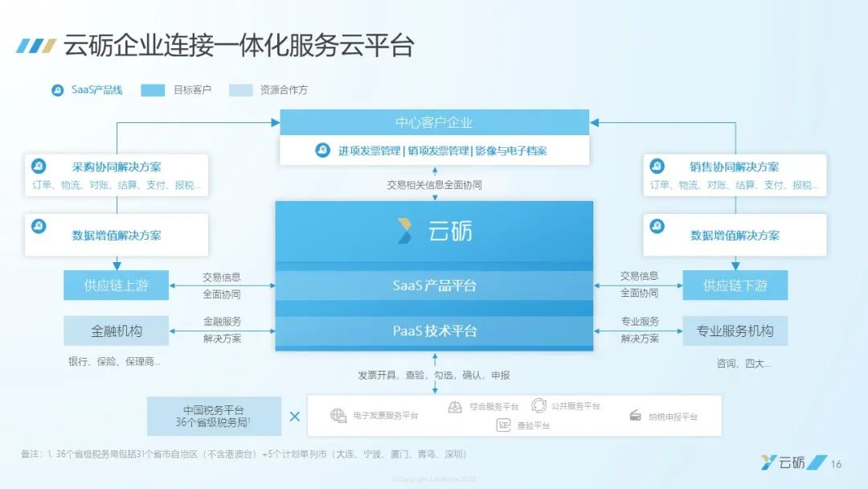Viewport: 868px width, 489px height.
Task: Click the icon in the 销售协同解决方案 card
Action: coord(657,166)
